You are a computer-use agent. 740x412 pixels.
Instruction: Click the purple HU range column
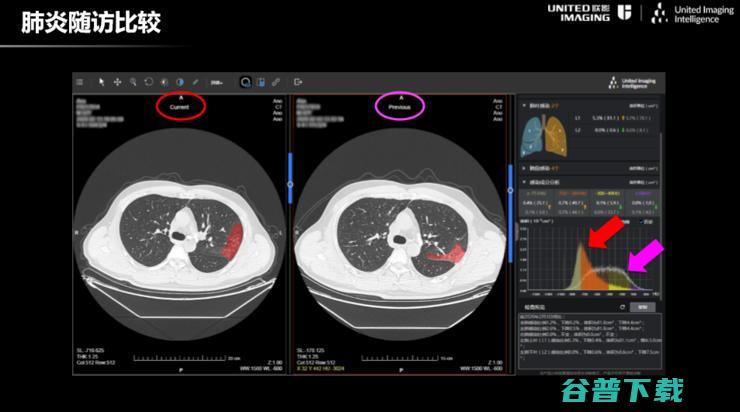[642, 203]
